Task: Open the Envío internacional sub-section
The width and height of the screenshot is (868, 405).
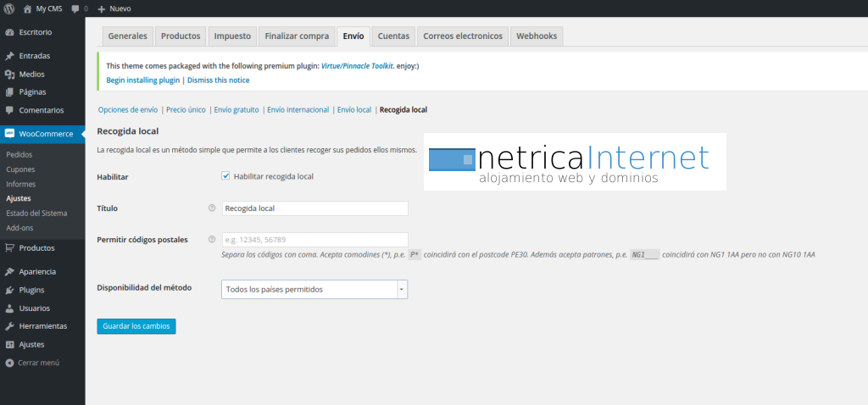Action: pyautogui.click(x=297, y=110)
